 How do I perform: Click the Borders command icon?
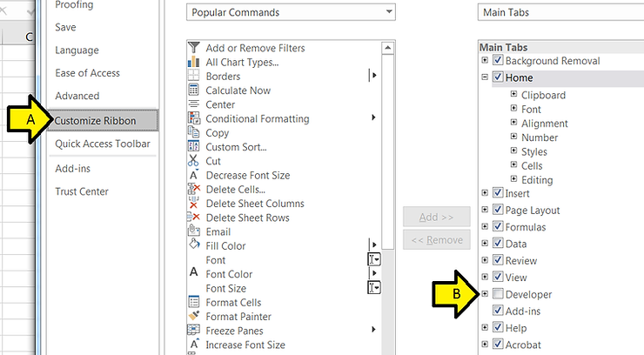coord(193,76)
